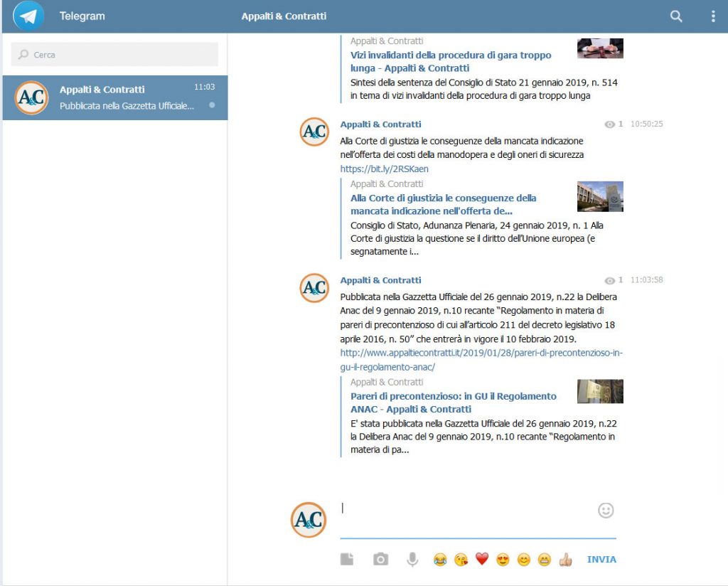Click the INVIA send button
The height and width of the screenshot is (586, 728).
pos(601,560)
